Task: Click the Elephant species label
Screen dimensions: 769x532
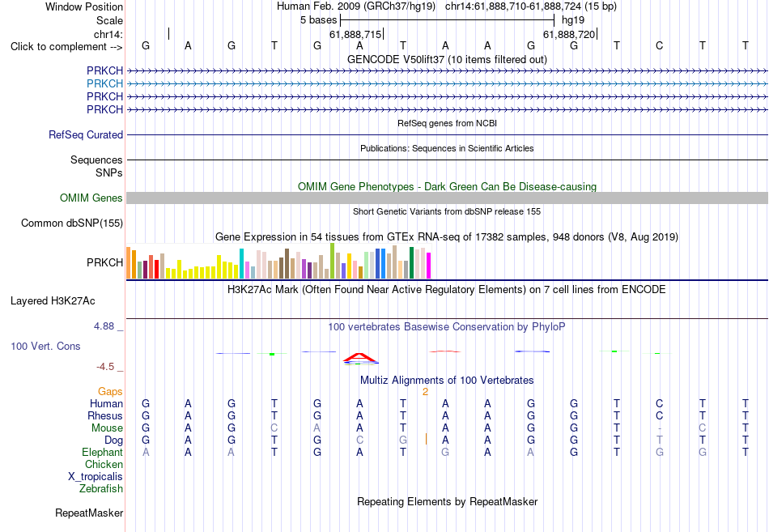Action: pyautogui.click(x=102, y=453)
